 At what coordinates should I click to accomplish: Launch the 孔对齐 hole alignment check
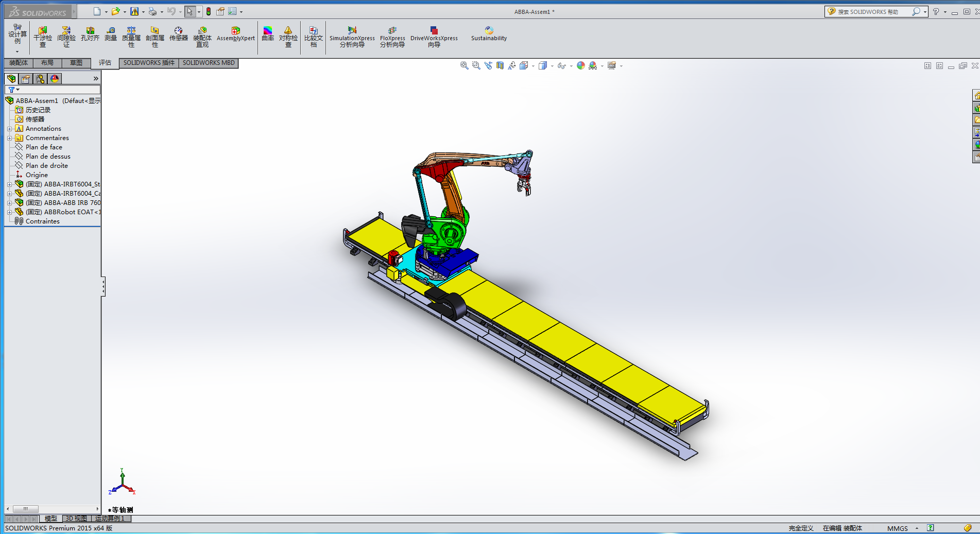(x=90, y=34)
